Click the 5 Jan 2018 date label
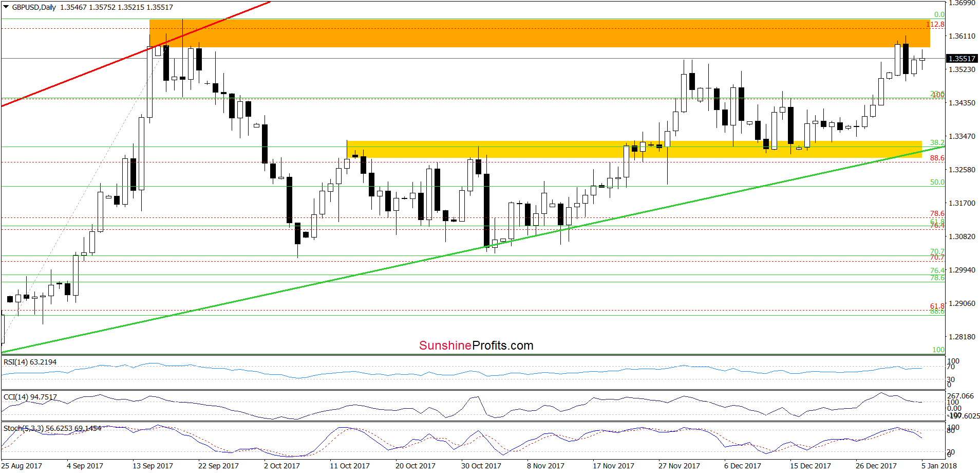The image size is (980, 473). tap(939, 466)
